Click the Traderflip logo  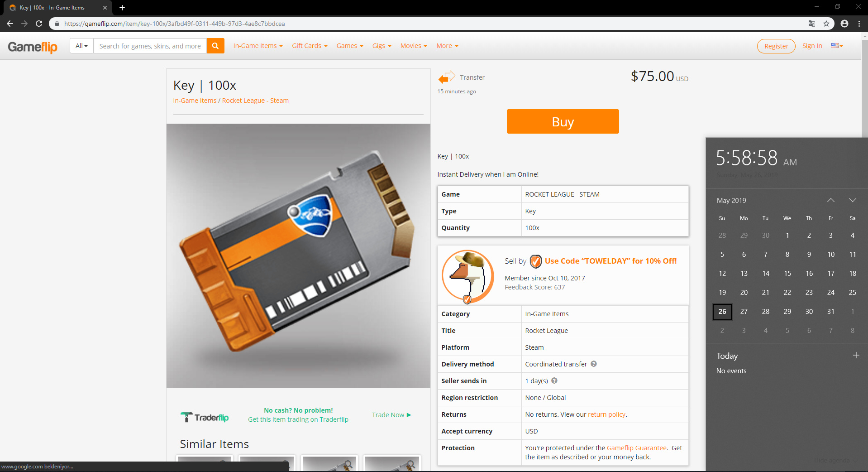[x=205, y=417]
